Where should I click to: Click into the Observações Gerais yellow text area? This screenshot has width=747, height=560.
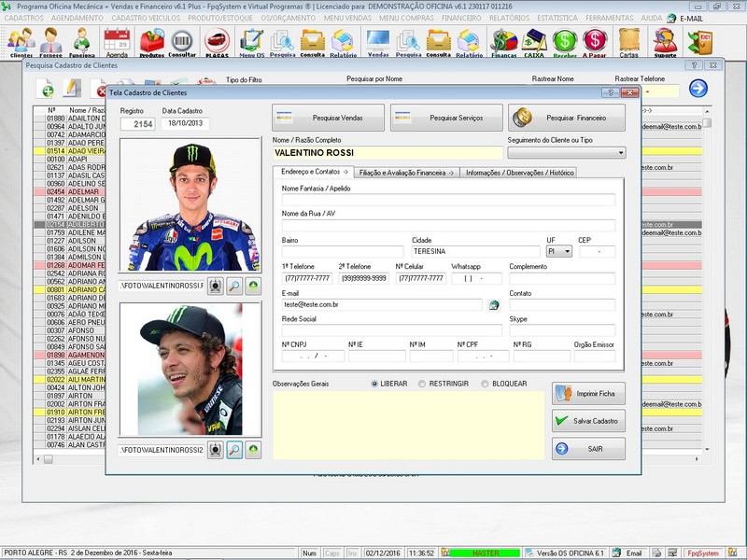[407, 425]
